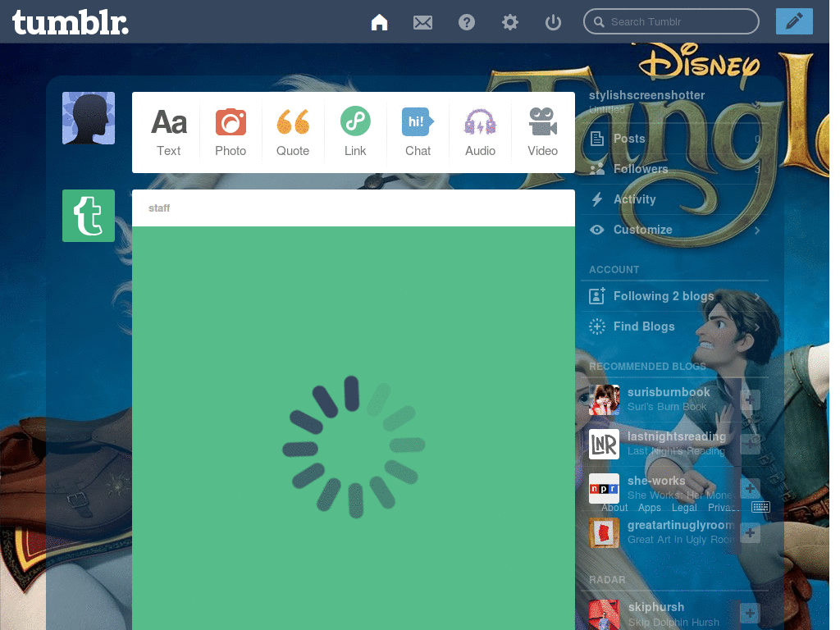This screenshot has height=630, width=840.
Task: Open Followers in the sidebar
Action: 675,169
